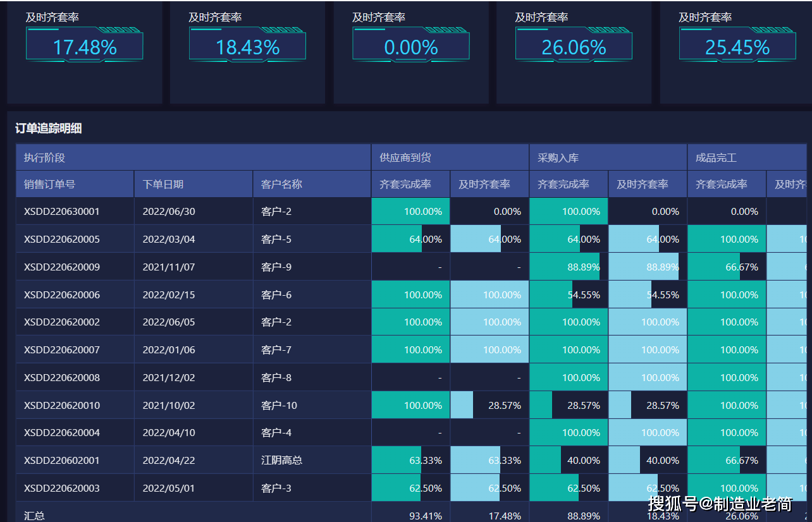Click the 25.45% KPI card value
The image size is (812, 522).
[x=737, y=47]
